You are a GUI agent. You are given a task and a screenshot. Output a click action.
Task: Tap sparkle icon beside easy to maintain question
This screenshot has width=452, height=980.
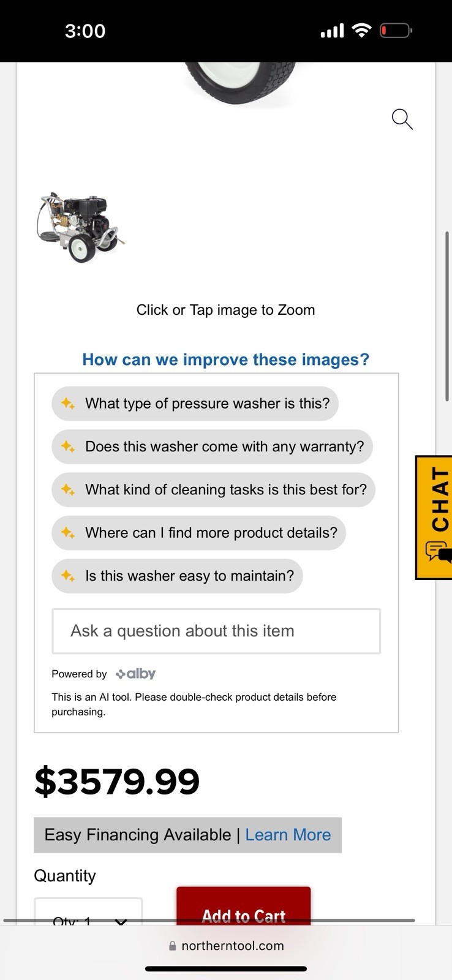tap(68, 576)
